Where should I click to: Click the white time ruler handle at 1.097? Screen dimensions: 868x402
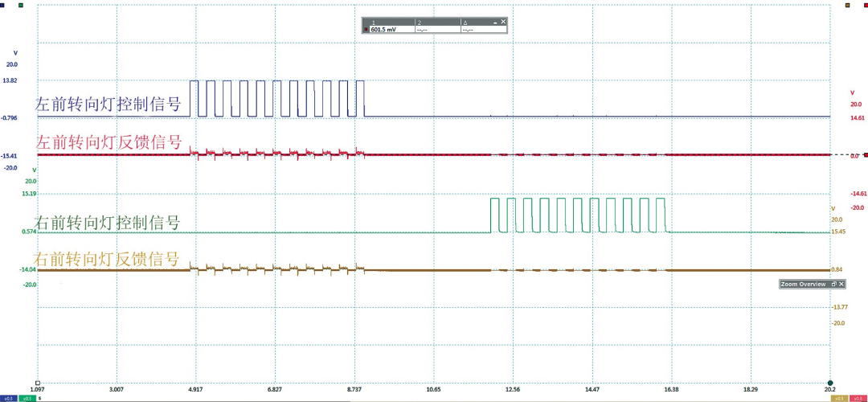[x=37, y=383]
